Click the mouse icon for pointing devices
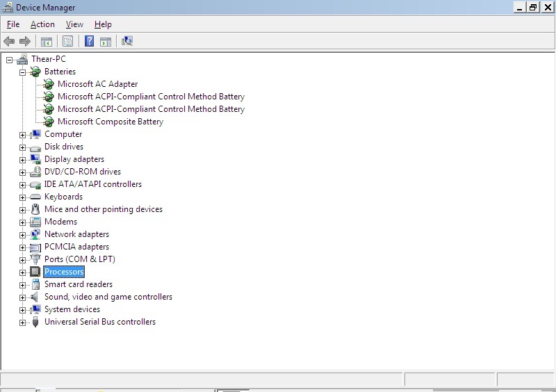The height and width of the screenshot is (392, 556). pyautogui.click(x=35, y=209)
